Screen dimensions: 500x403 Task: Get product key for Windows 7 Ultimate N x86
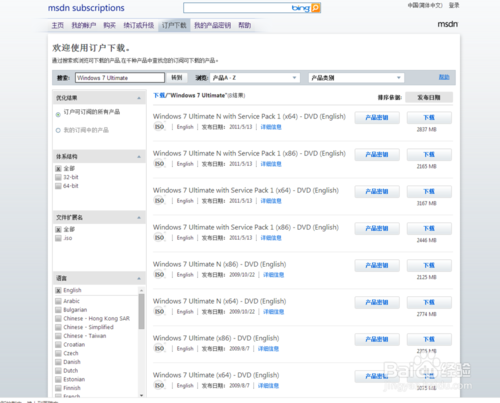377,265
